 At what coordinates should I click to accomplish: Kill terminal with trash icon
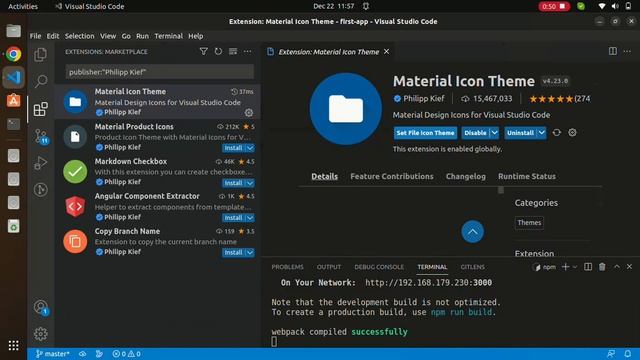pyautogui.click(x=602, y=267)
